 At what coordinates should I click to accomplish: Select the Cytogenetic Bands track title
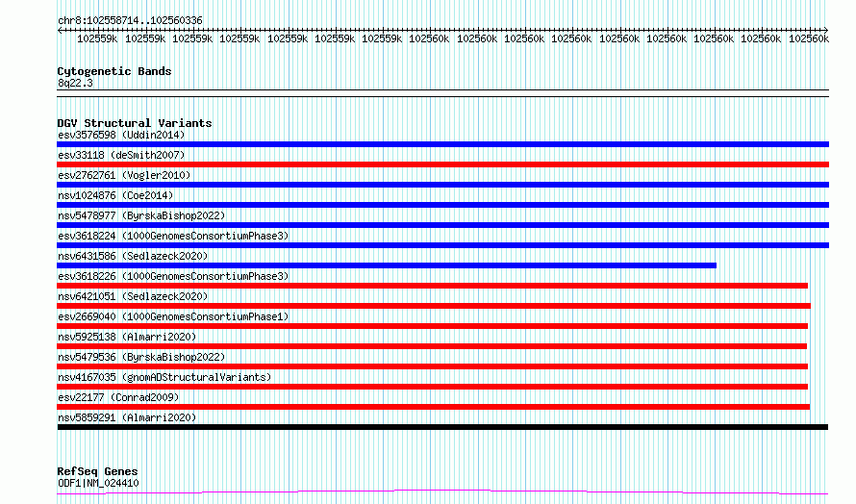tap(114, 71)
